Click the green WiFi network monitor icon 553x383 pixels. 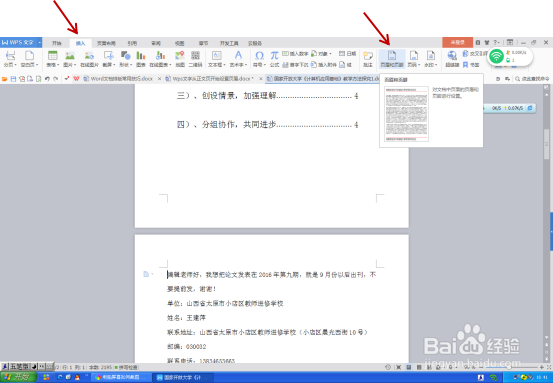497,56
